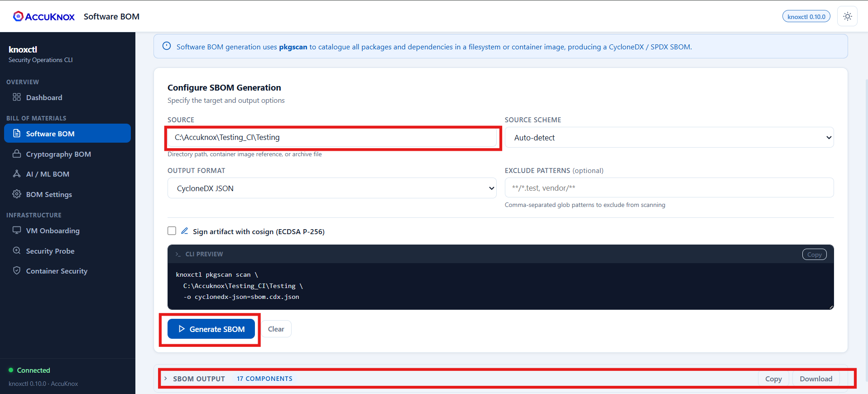868x394 pixels.
Task: Click the Exclude Patterns input field
Action: tap(669, 187)
